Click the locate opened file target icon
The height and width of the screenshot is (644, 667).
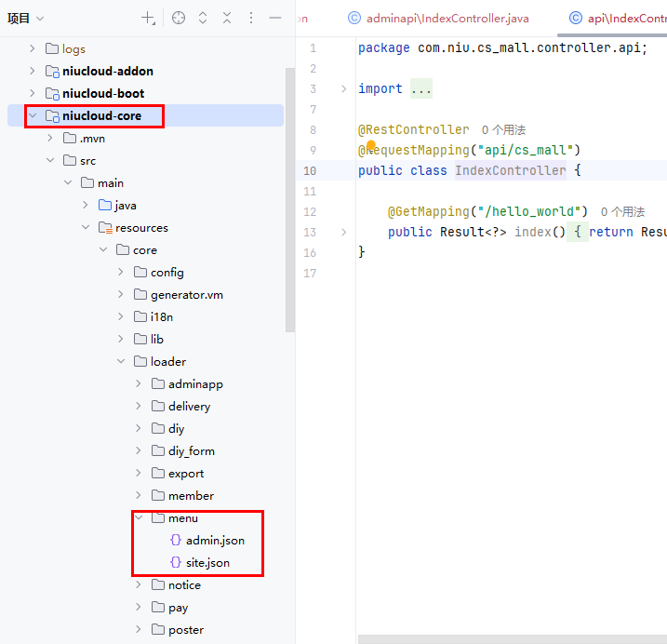[x=179, y=18]
